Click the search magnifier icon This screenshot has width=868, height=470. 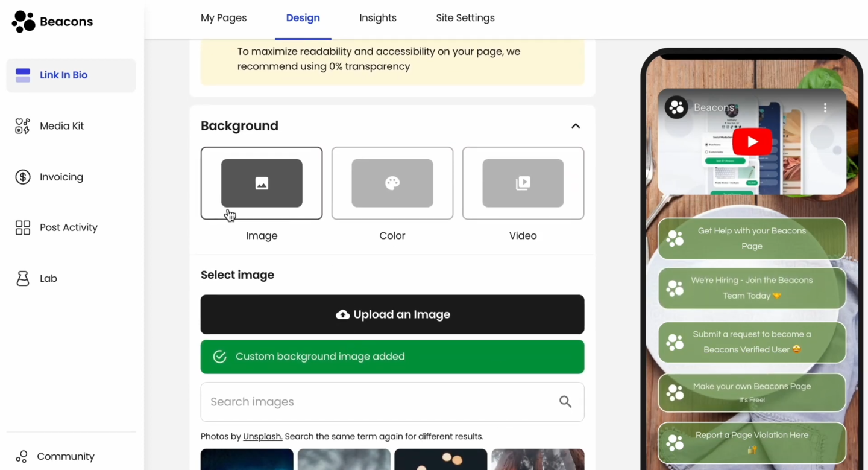point(565,402)
